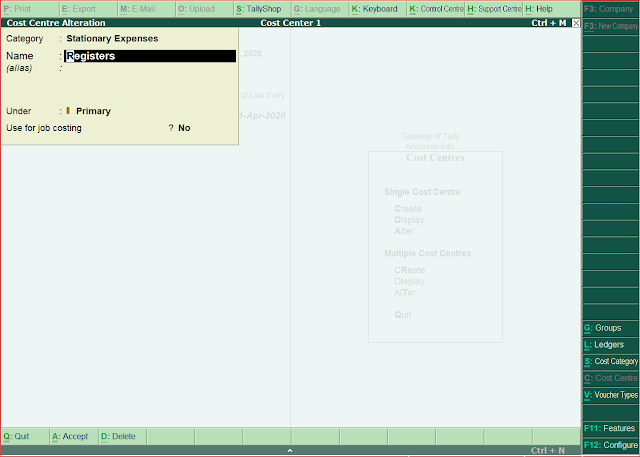Click the Print button in top bar

pos(30,9)
